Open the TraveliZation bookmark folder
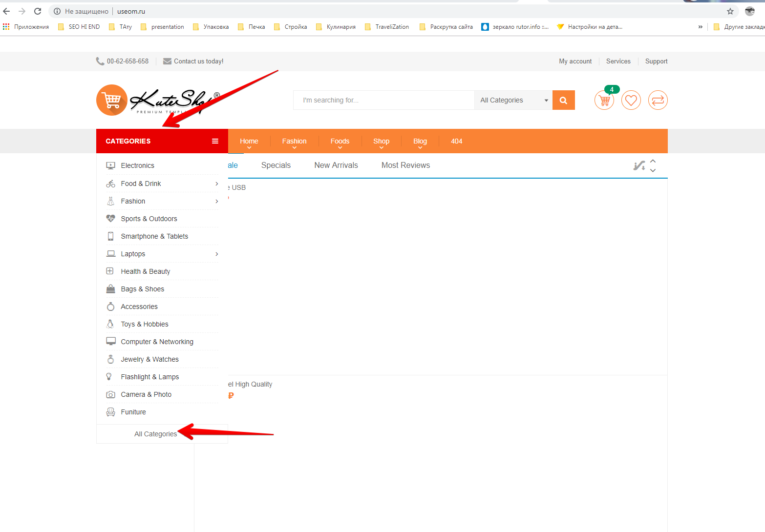This screenshot has height=532, width=765. click(387, 27)
